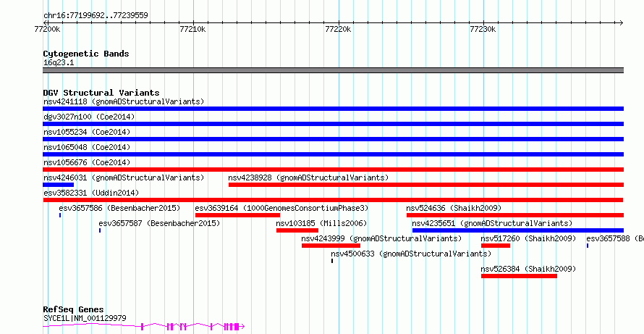Click the nsv4241118 blue variant bar
This screenshot has width=644, height=334.
click(x=333, y=109)
